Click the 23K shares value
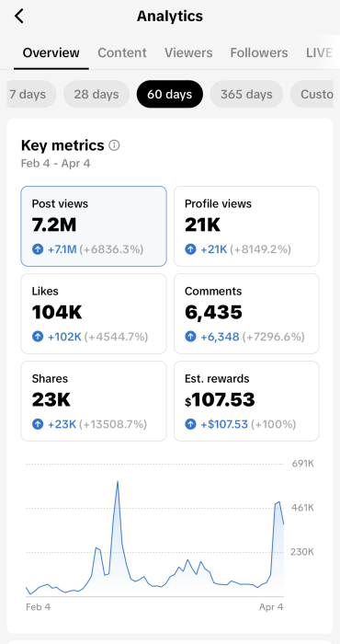340x644 pixels. coord(51,399)
